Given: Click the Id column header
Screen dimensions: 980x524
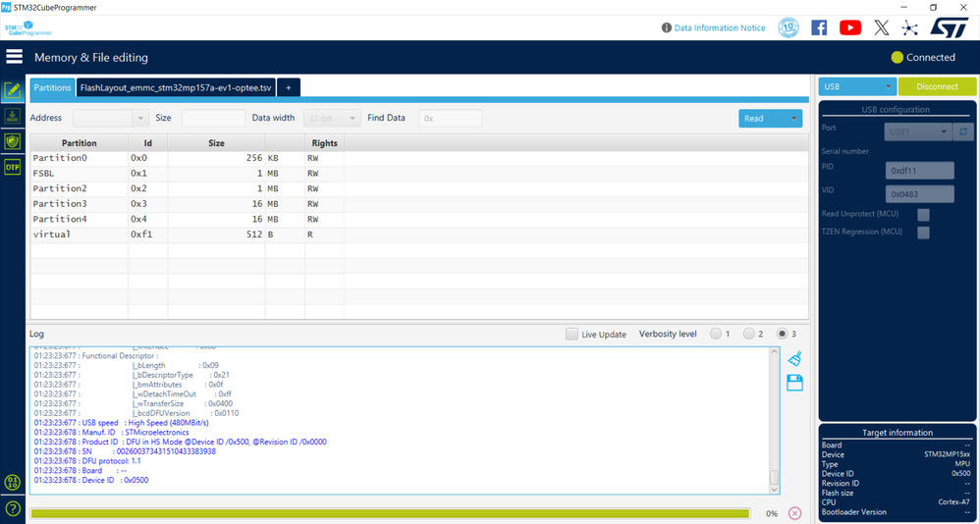Looking at the screenshot, I should [148, 143].
